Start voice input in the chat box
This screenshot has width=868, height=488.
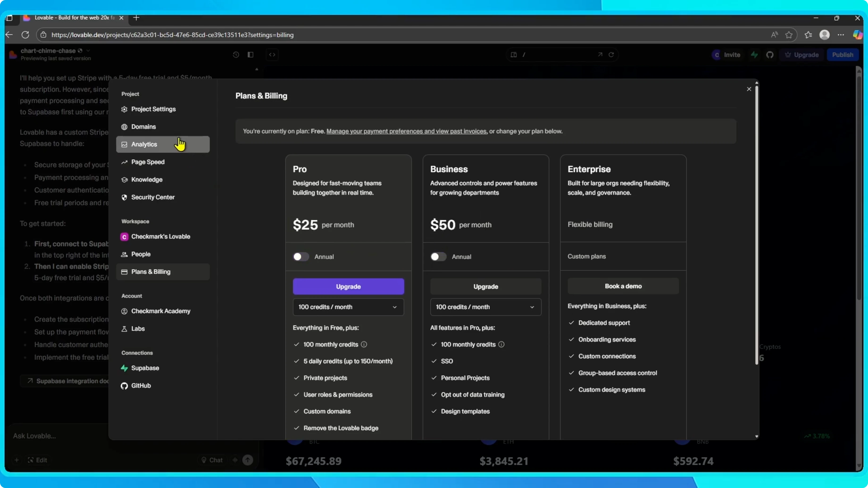tap(235, 460)
